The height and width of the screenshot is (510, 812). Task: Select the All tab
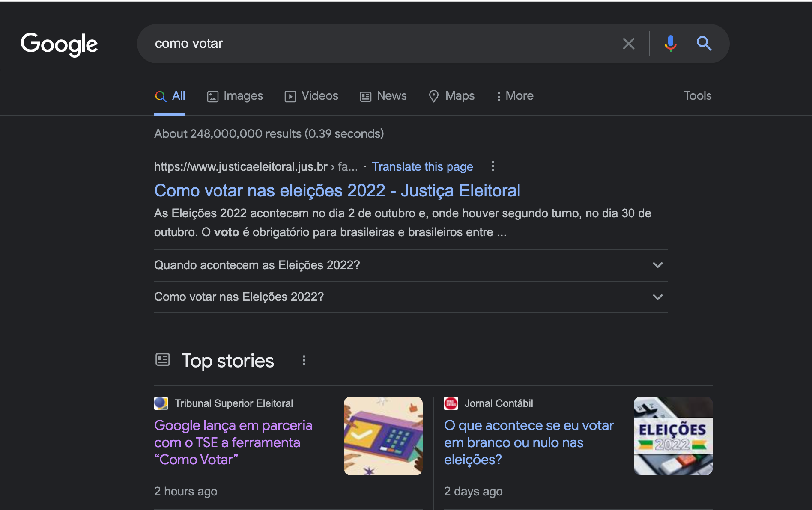click(x=170, y=96)
